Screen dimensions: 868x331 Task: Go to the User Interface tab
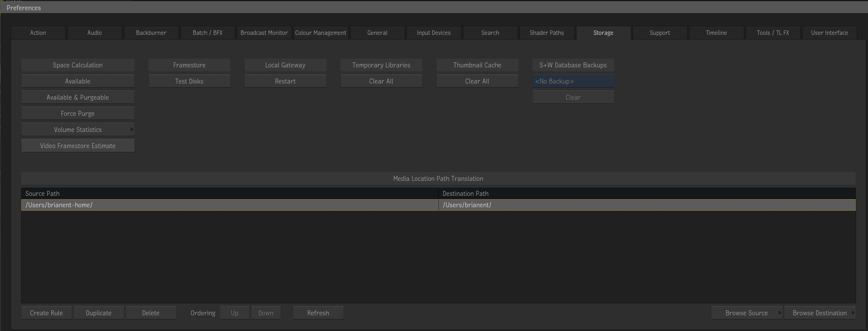(x=829, y=33)
